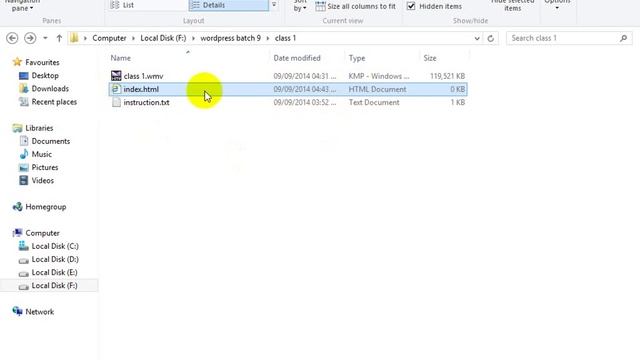This screenshot has height=360, width=640.
Task: Open the Navigation pane dropdown
Action: tap(22, 5)
